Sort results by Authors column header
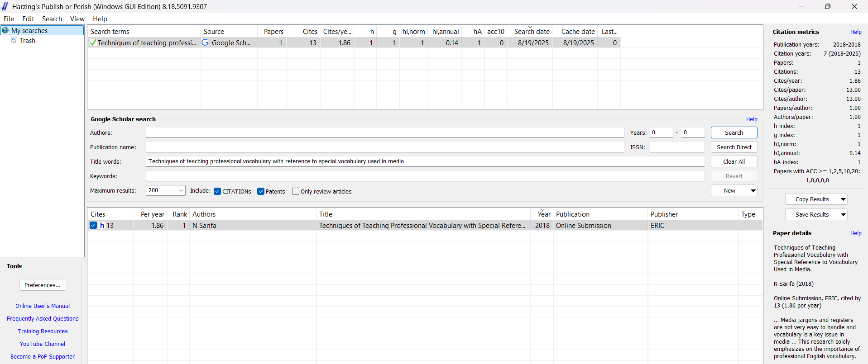 253,214
